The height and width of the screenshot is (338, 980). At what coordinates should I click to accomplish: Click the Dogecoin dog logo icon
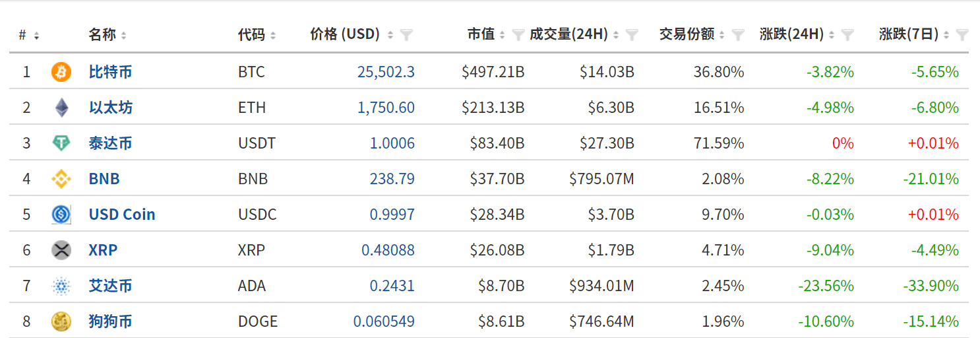tap(61, 321)
